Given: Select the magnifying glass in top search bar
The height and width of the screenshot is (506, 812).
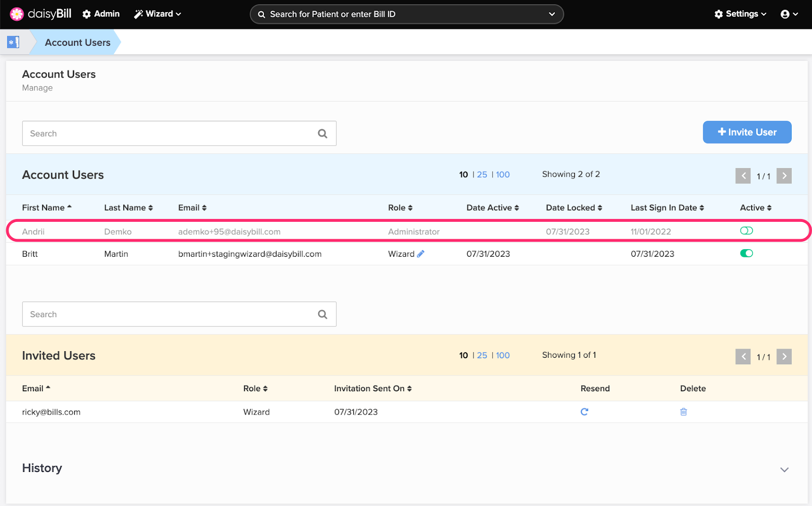Looking at the screenshot, I should pos(261,14).
